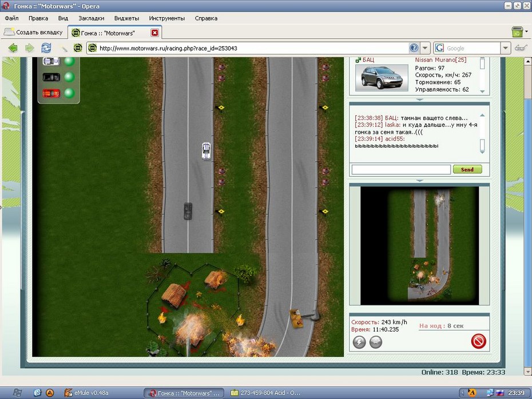
Task: Click the Online: 318 counter
Action: point(439,372)
